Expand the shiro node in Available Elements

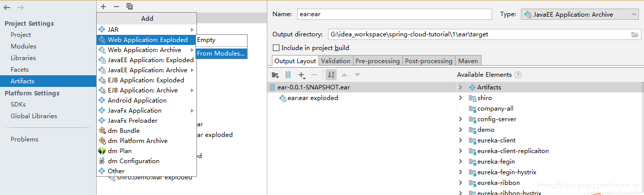(x=460, y=98)
